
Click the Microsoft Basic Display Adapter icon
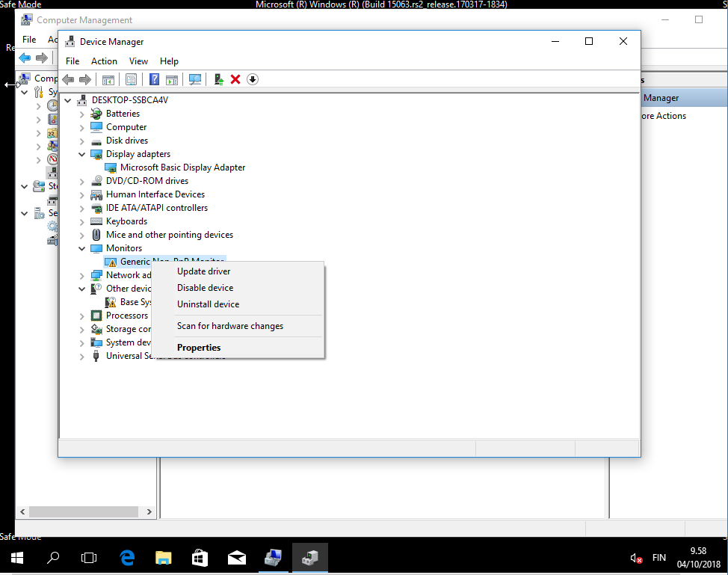point(111,167)
